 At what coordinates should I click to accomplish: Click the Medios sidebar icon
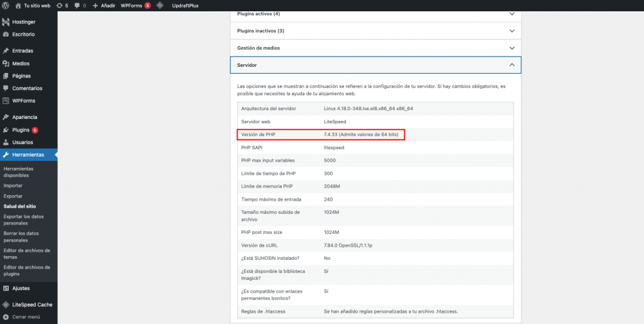6,63
